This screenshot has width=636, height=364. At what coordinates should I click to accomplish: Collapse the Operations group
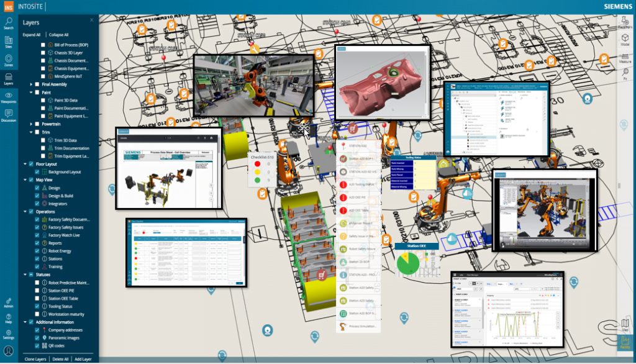25,211
